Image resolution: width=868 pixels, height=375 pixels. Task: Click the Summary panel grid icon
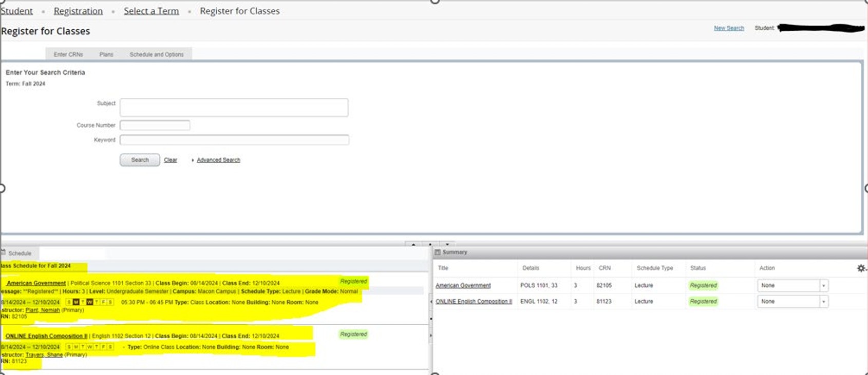[x=438, y=252]
